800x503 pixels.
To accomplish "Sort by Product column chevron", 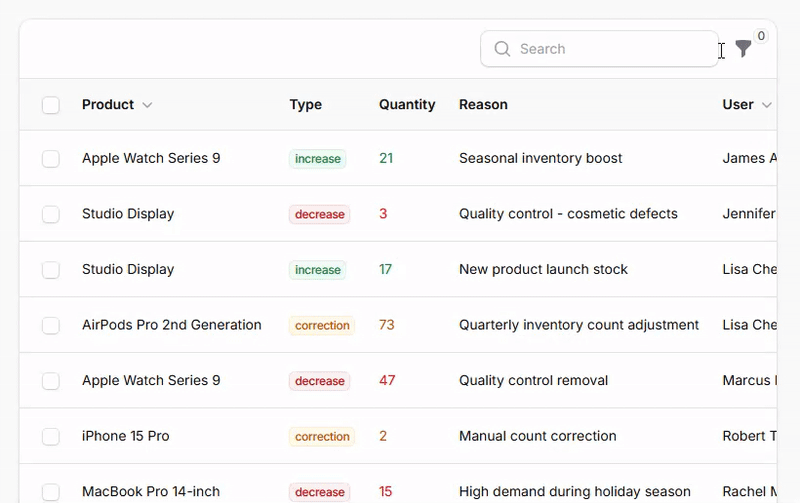I will (147, 105).
